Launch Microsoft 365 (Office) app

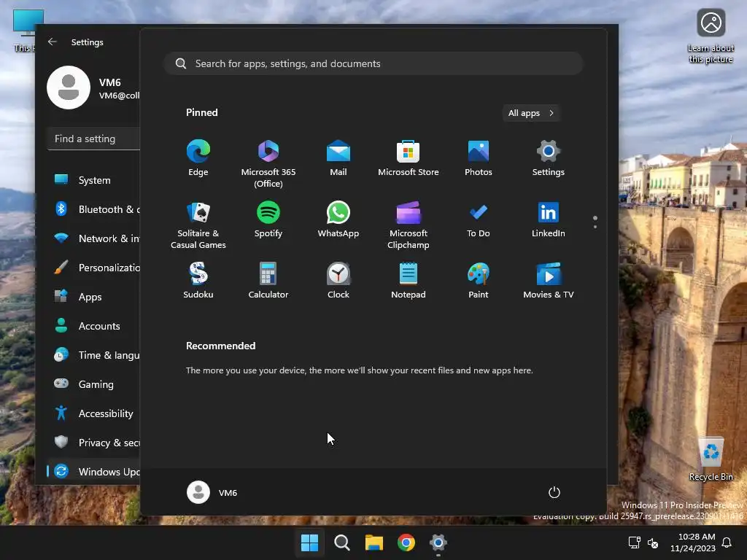[268, 163]
